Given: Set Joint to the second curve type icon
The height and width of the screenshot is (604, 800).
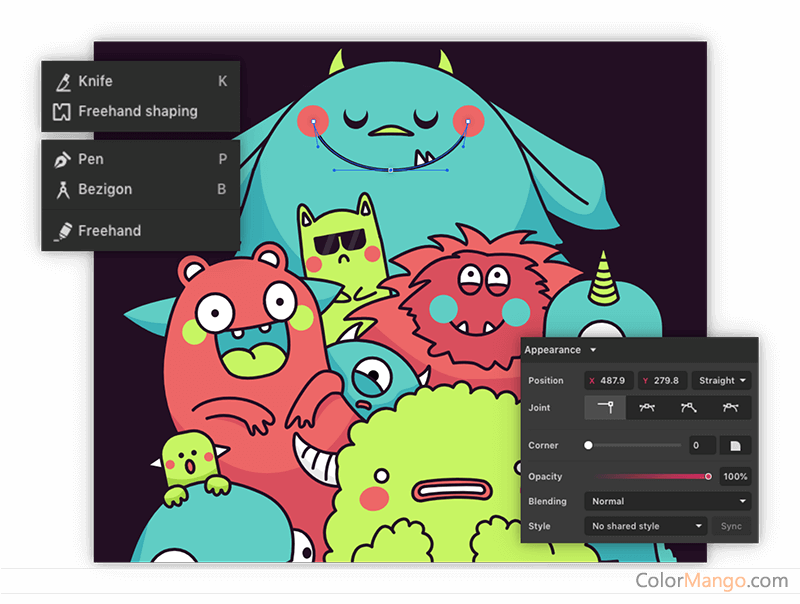Looking at the screenshot, I should point(647,408).
